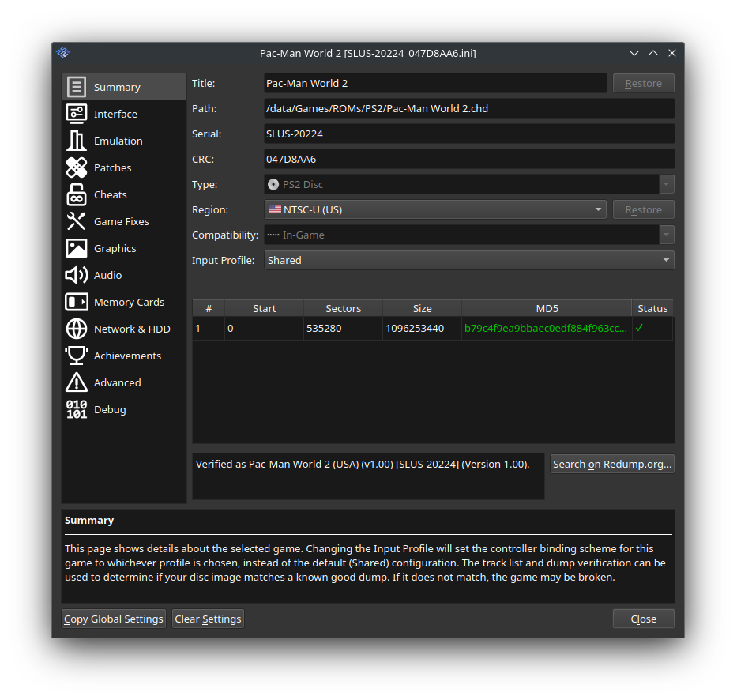Open the Input Profile dropdown
Image resolution: width=737 pixels, height=700 pixels.
pos(469,260)
